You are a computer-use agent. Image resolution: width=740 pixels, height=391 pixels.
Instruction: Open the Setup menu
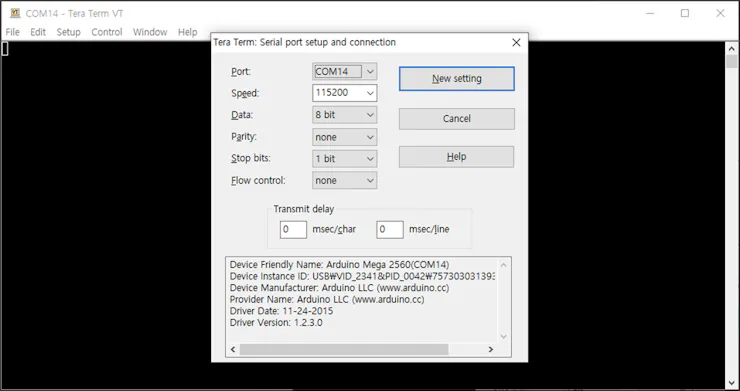coord(68,32)
